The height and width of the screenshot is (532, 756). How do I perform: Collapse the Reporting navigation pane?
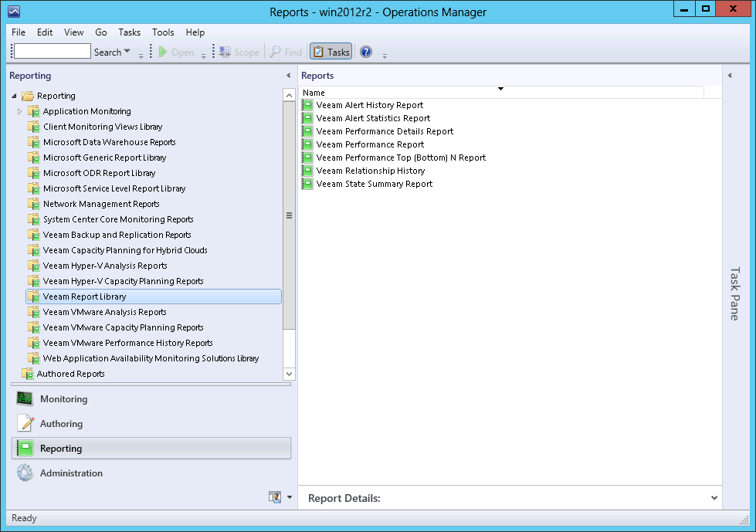point(288,75)
